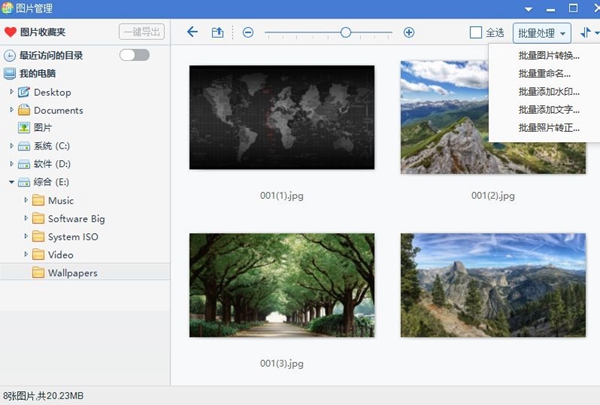Image resolution: width=600 pixels, height=405 pixels.
Task: Check the 全选 select-all checkbox
Action: click(x=476, y=33)
